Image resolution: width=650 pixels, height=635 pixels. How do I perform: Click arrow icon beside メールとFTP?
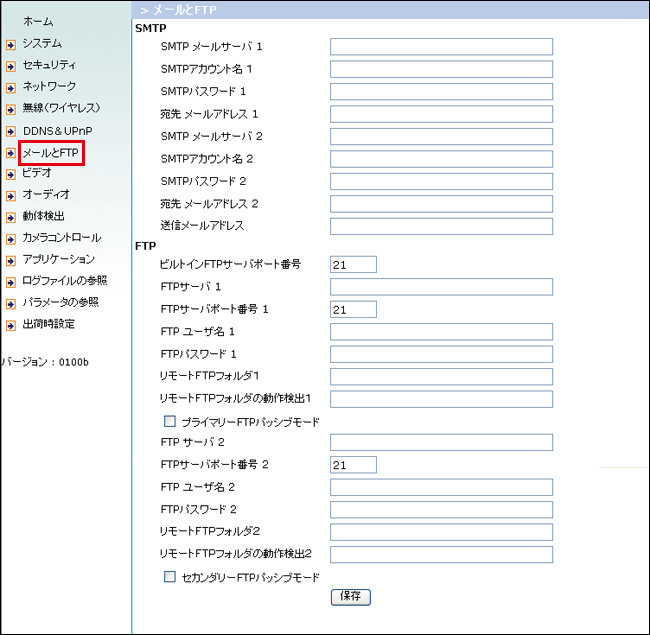point(11,153)
